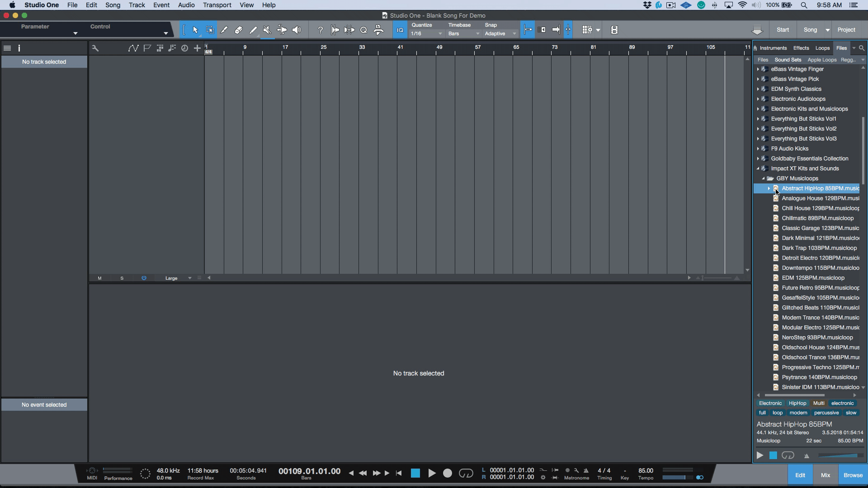Toggle global Mute M button
Screen dimensions: 868x488
point(99,278)
